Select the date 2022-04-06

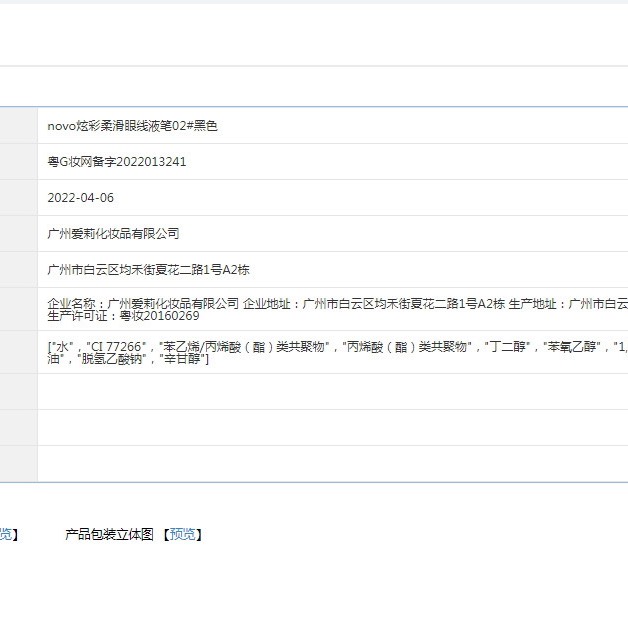[x=81, y=197]
